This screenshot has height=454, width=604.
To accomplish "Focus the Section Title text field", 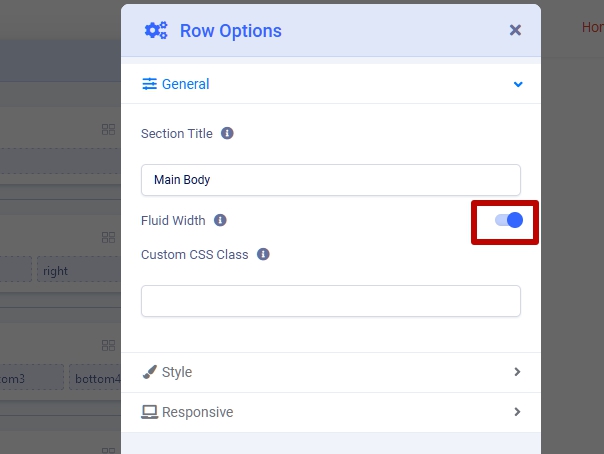I will coord(330,180).
